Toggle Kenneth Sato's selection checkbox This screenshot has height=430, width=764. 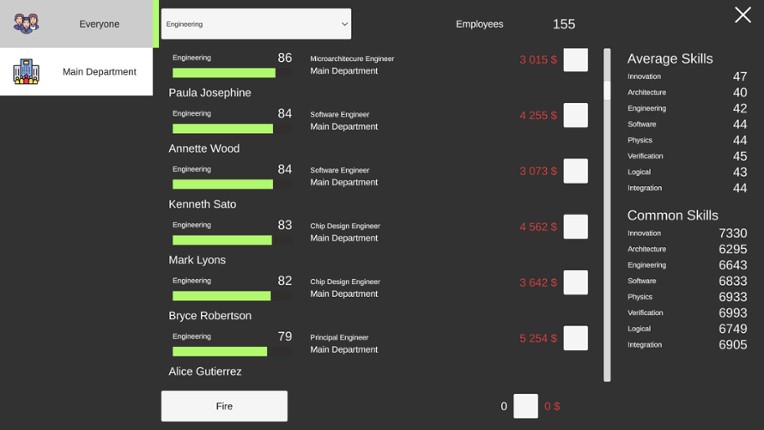575,227
